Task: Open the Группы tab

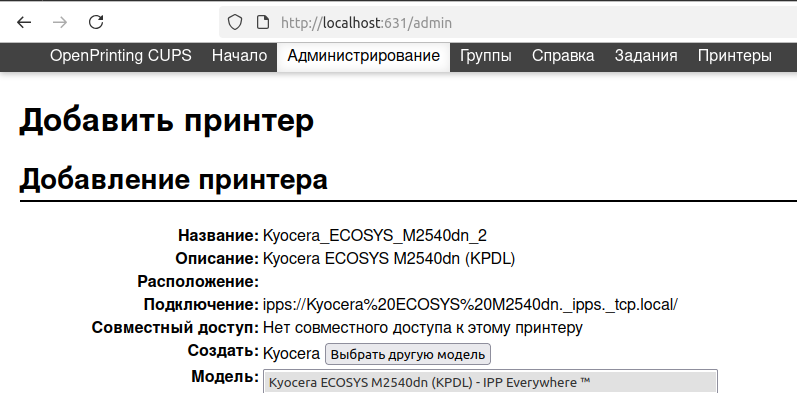Action: click(x=486, y=56)
